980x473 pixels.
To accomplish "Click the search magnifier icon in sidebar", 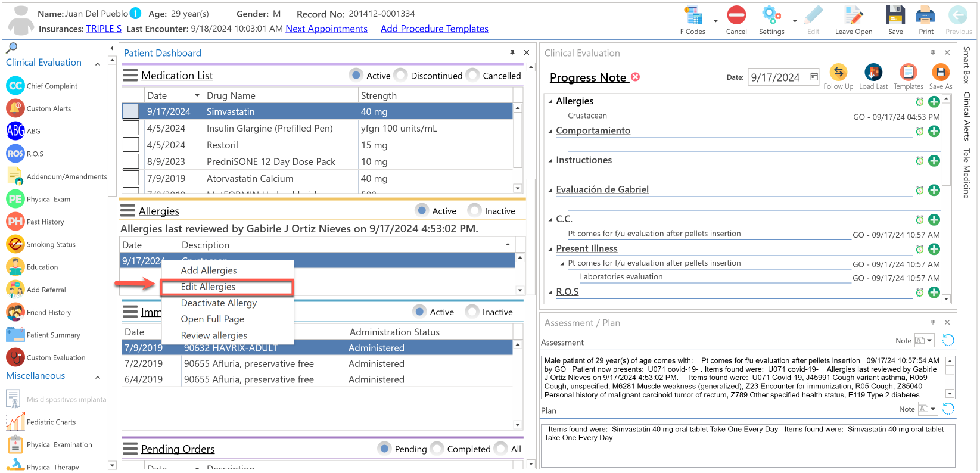I will 11,48.
